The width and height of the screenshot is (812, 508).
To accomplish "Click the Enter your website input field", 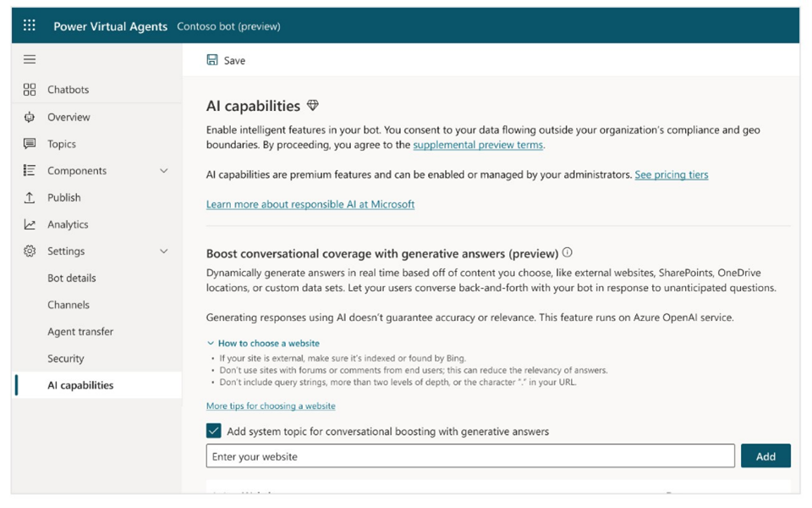I will 470,456.
